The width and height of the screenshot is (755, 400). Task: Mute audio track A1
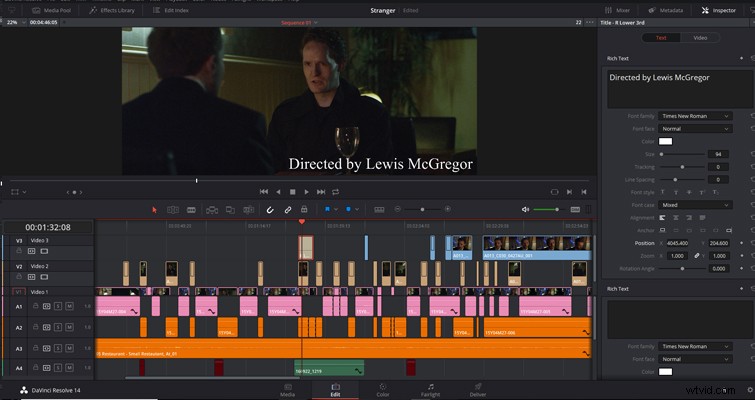click(x=69, y=306)
